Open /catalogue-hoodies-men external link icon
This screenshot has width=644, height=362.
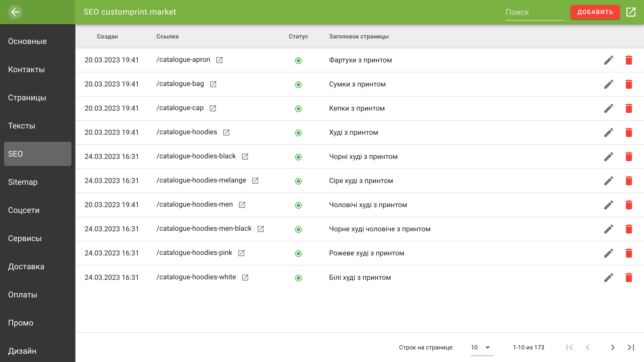242,205
